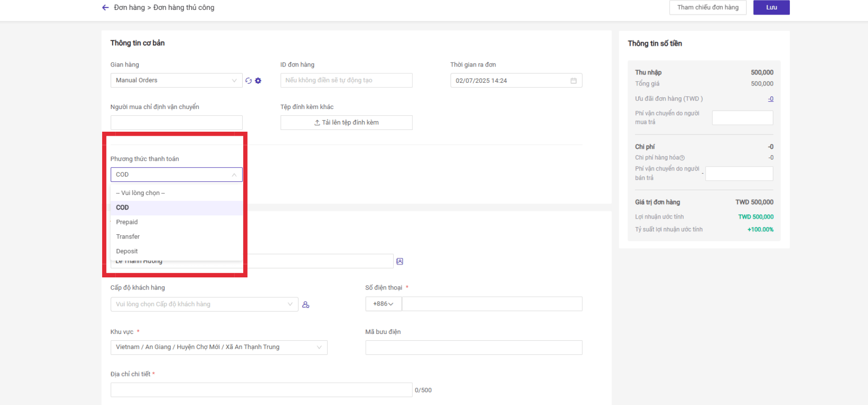Select the Vui lòng chọn placeholder option

141,193
